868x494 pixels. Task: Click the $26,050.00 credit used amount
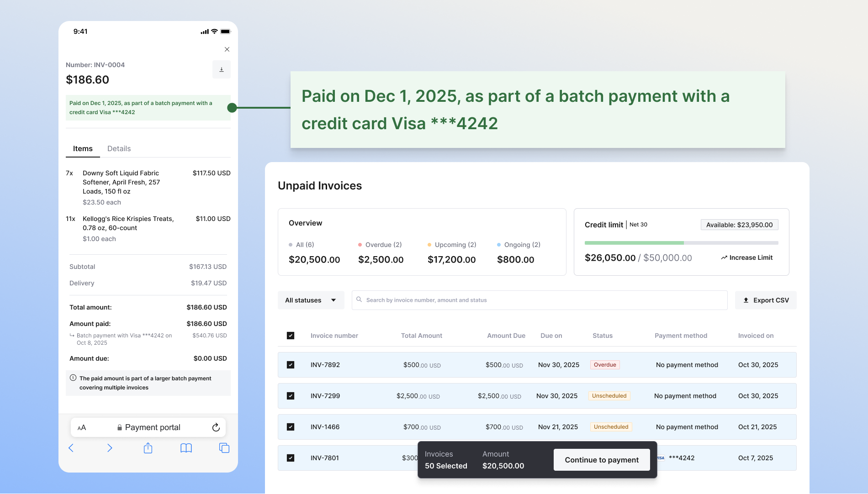(x=610, y=258)
